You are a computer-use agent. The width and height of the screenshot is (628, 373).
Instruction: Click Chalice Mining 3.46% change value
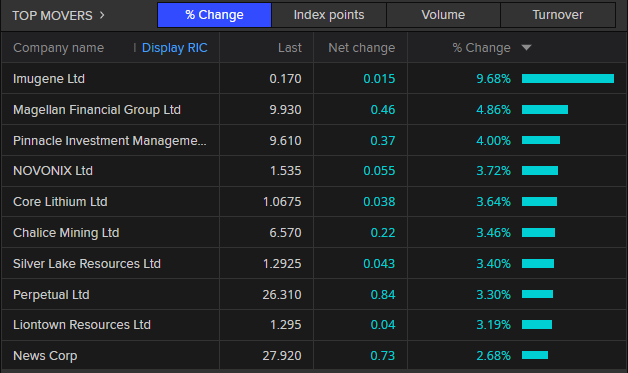(493, 233)
